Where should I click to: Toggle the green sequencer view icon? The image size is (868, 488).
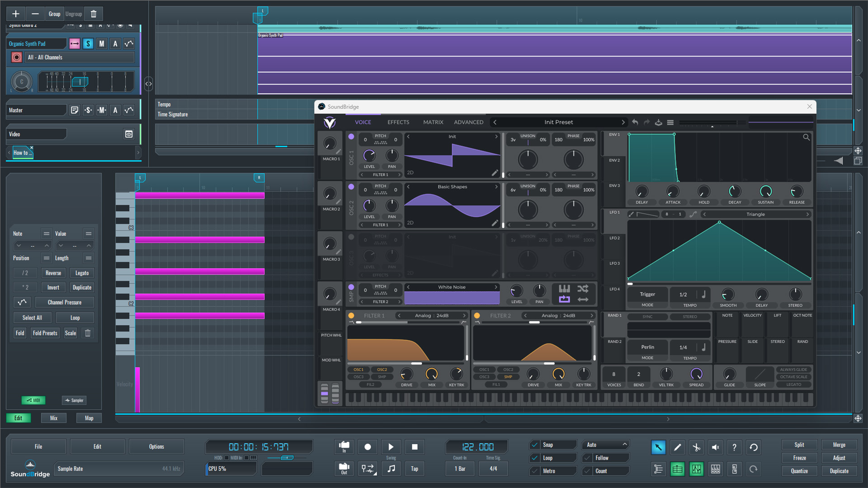tap(677, 469)
